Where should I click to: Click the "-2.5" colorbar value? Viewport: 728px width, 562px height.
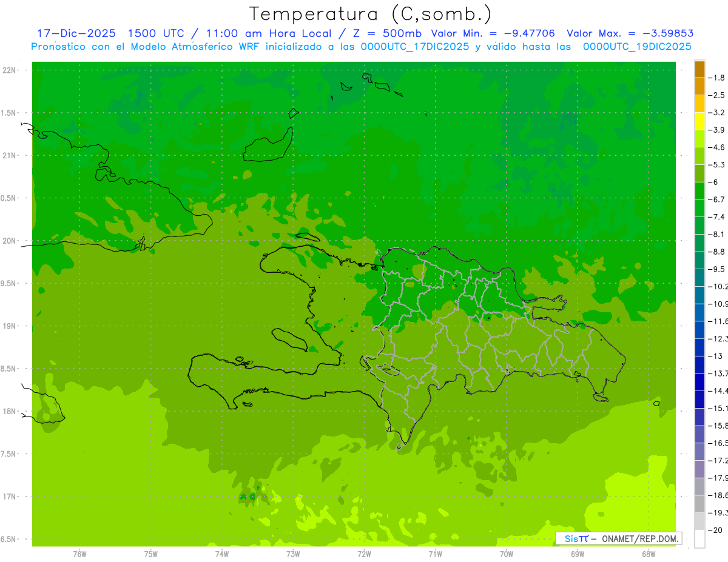[x=717, y=95]
